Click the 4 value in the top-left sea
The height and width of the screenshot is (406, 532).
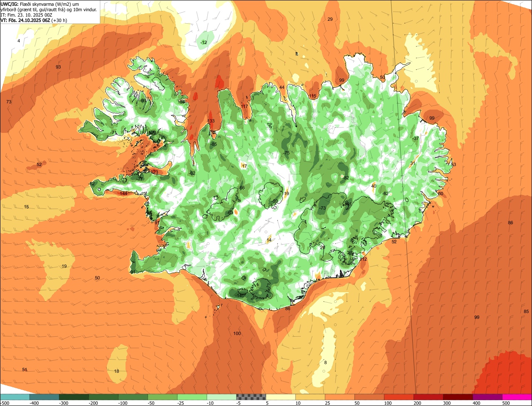coord(19,41)
